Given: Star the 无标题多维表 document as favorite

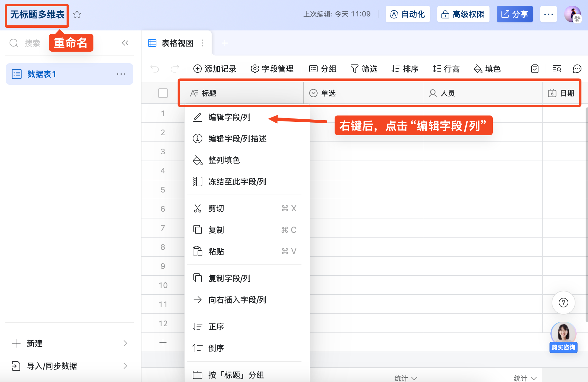Looking at the screenshot, I should (x=77, y=14).
